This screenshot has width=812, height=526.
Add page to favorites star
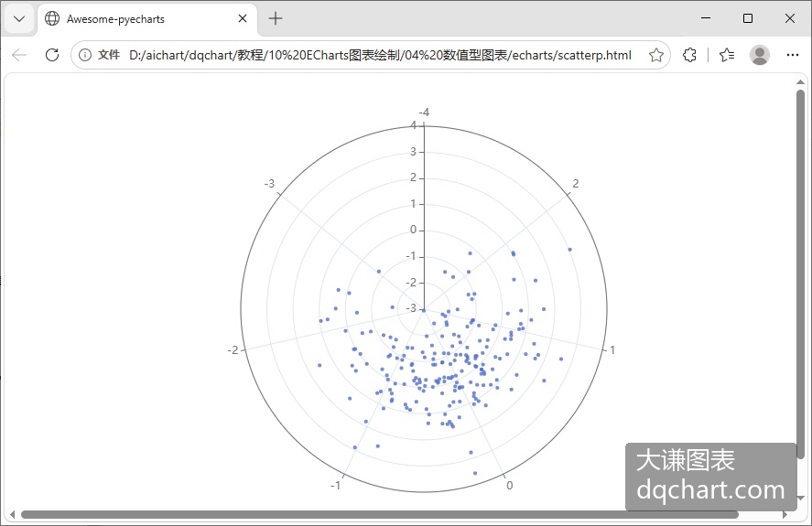click(x=656, y=55)
